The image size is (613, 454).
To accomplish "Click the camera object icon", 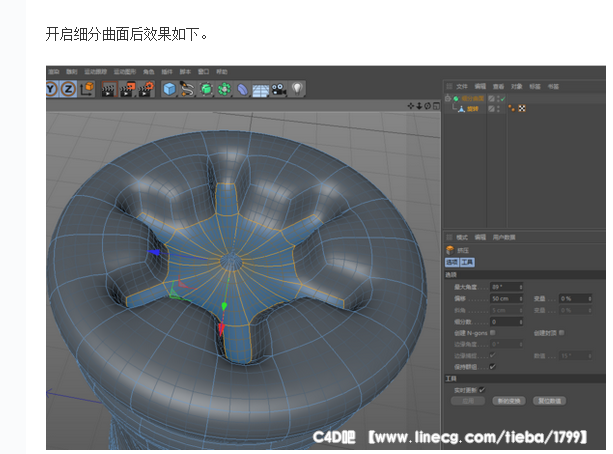I will point(278,89).
